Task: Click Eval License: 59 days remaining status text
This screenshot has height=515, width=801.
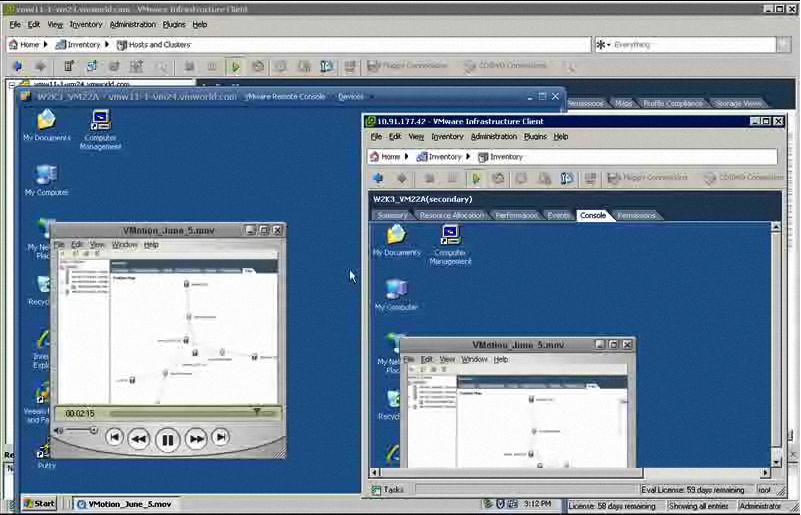Action: pyautogui.click(x=693, y=490)
